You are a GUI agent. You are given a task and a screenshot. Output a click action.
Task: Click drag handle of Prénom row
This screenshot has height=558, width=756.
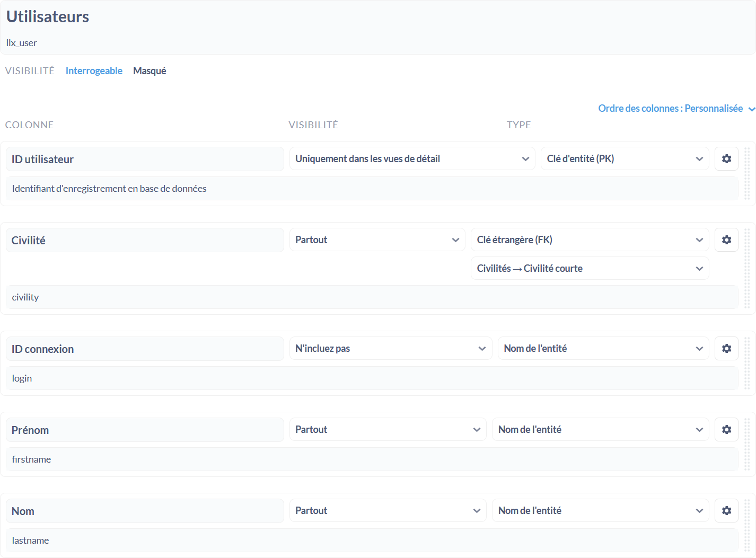tap(747, 444)
